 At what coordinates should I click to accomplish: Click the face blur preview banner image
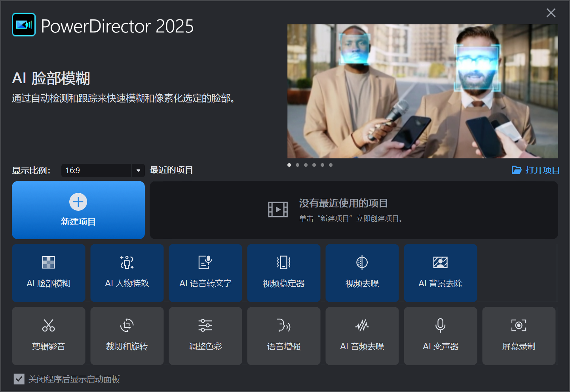pos(422,91)
